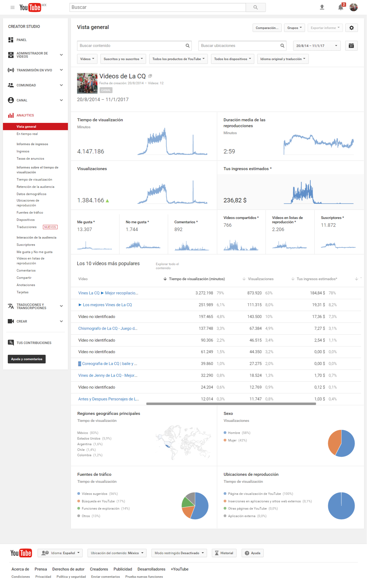Open Todos los dispositivos dropdown
Image resolution: width=367 pixels, height=588 pixels.
coord(232,59)
